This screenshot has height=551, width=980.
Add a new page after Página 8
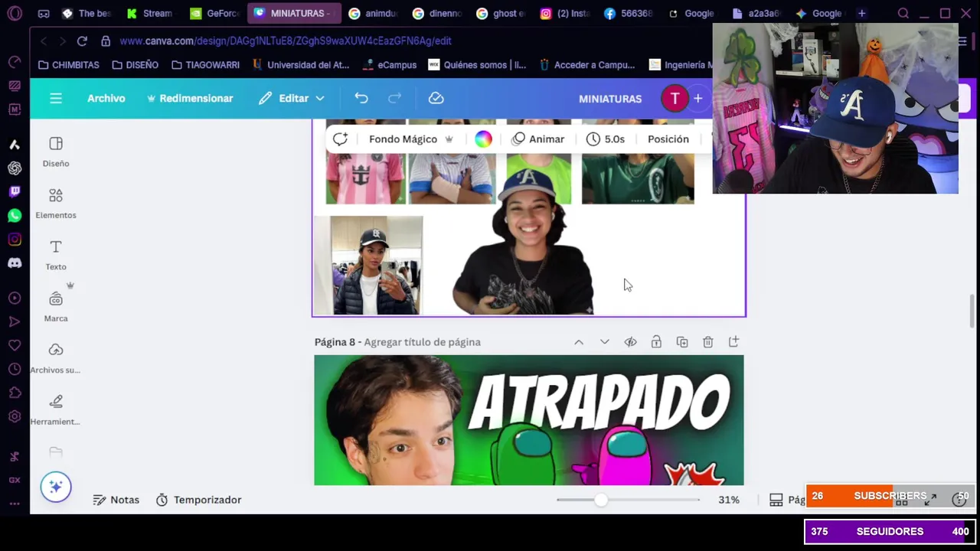coord(733,342)
